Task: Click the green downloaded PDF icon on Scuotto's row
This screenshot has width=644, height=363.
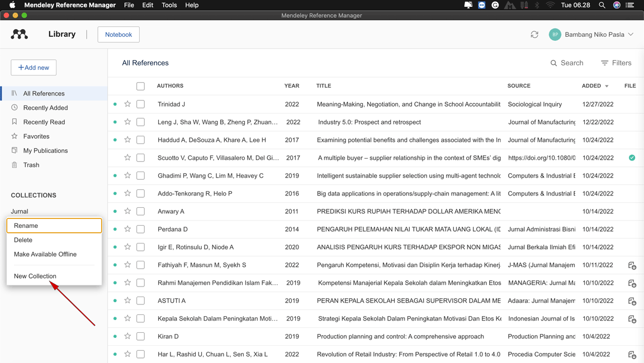Action: tap(632, 157)
